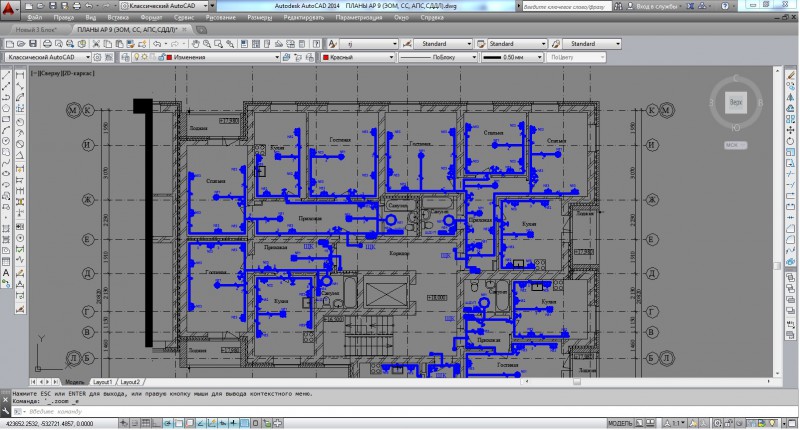Switch to the Layout2 tab
The width and height of the screenshot is (800, 430).
click(x=130, y=382)
